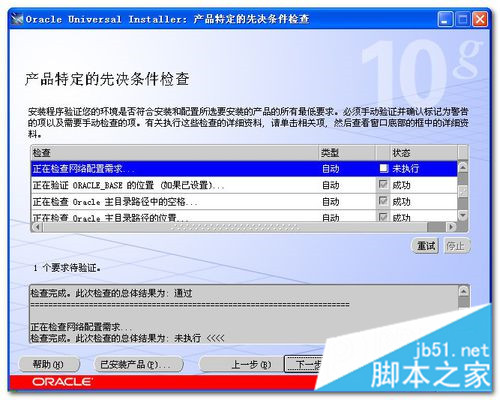The width and height of the screenshot is (500, 400).
Task: Select the 正在检查网络配置需求 row
Action: (x=244, y=169)
